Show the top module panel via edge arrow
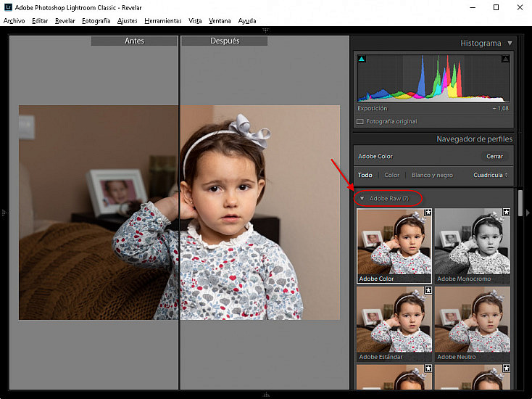 click(266, 30)
